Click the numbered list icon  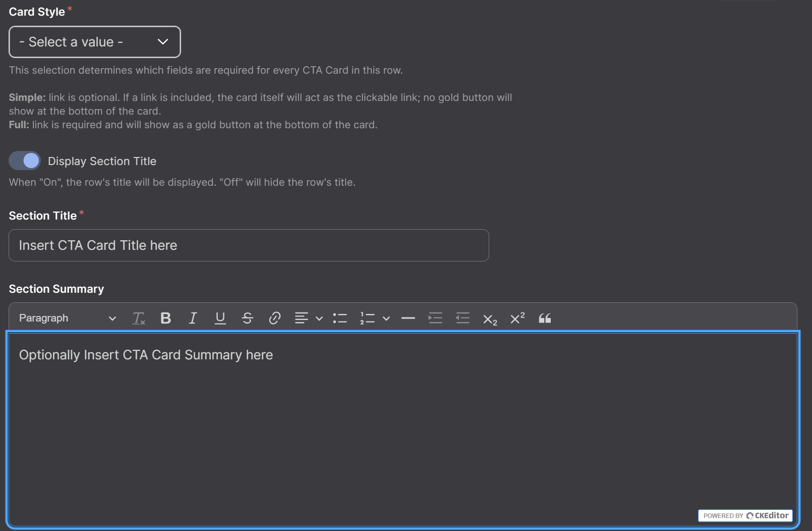pyautogui.click(x=367, y=318)
